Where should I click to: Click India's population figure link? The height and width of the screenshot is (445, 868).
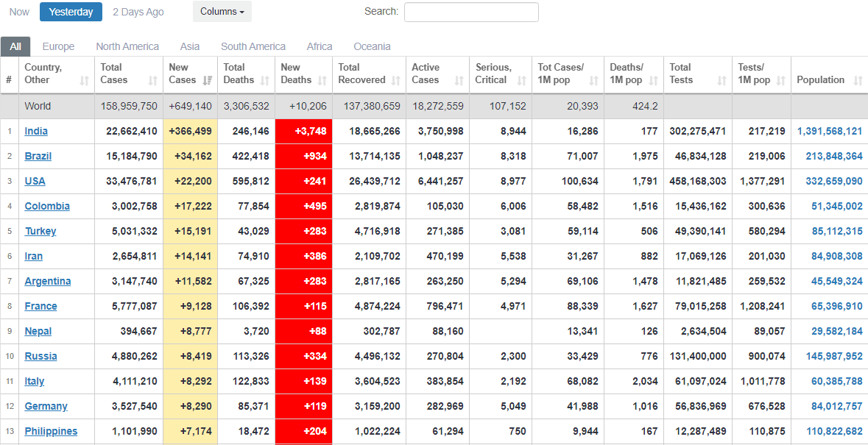(x=829, y=131)
